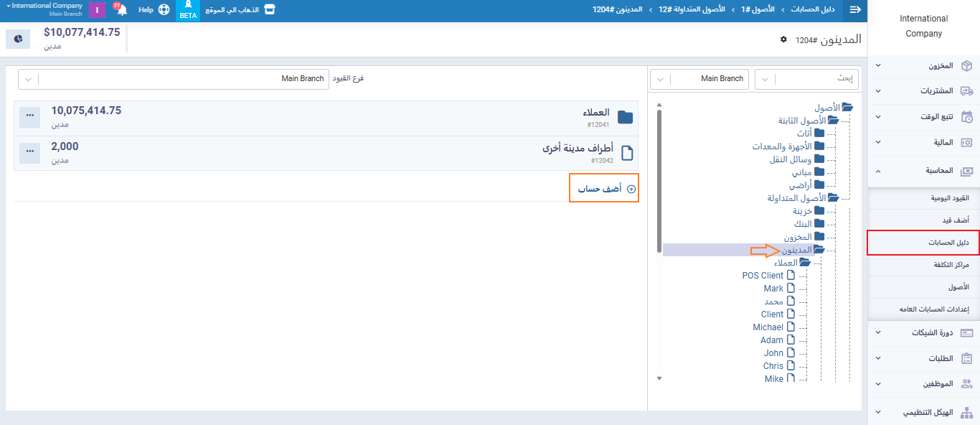
Task: Collapse the المحاسبة sidebar section
Action: 923,171
